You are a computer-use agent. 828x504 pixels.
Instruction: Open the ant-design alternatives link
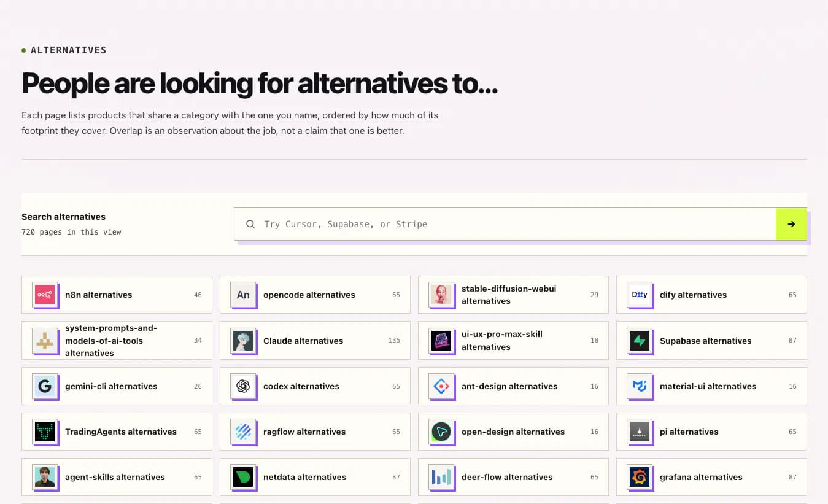(x=513, y=386)
